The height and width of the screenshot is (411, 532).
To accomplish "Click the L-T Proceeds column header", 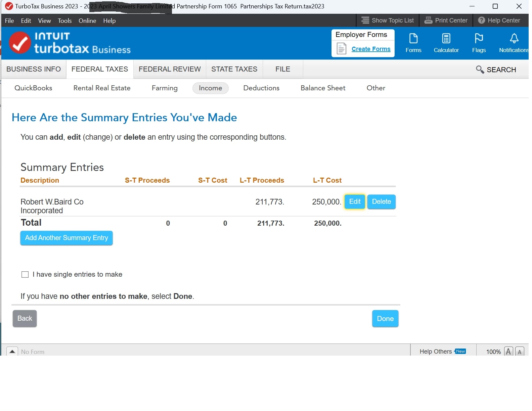I will click(262, 180).
